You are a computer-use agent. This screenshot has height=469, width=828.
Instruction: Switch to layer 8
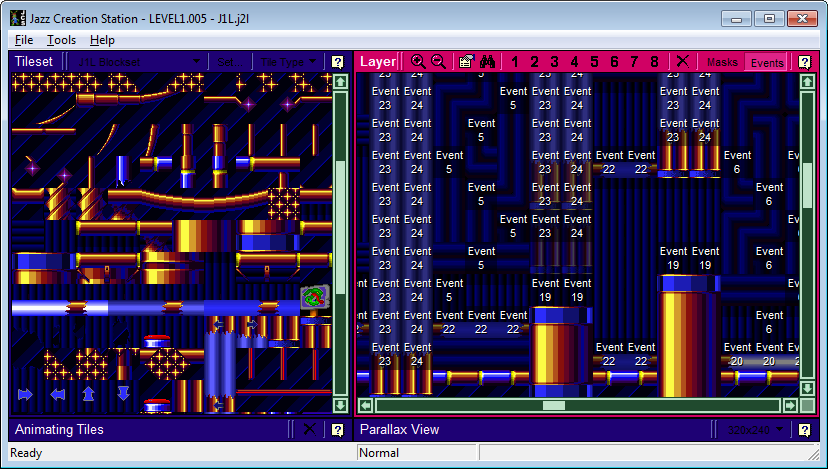[x=654, y=62]
